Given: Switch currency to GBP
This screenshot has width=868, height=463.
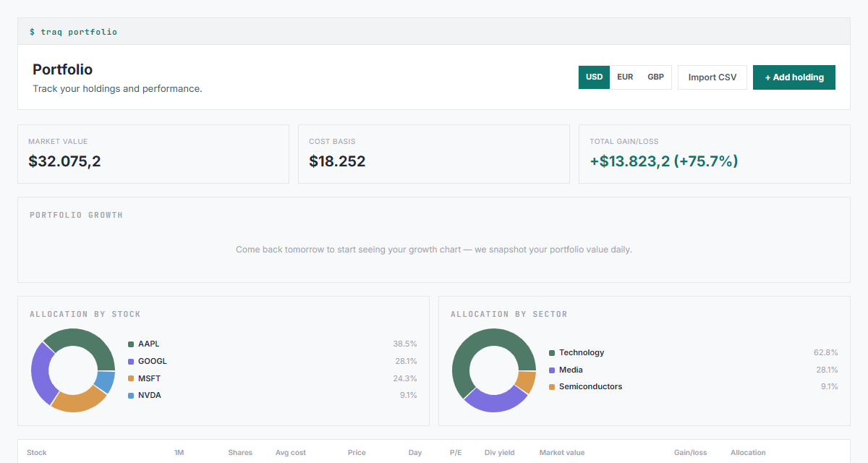Looking at the screenshot, I should [x=655, y=77].
